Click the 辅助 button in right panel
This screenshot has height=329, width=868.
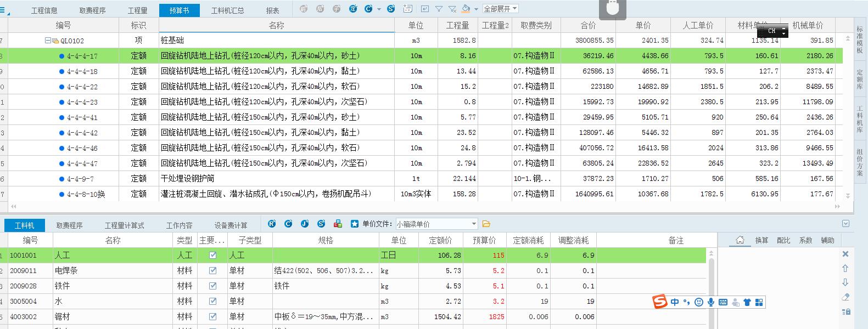click(827, 240)
